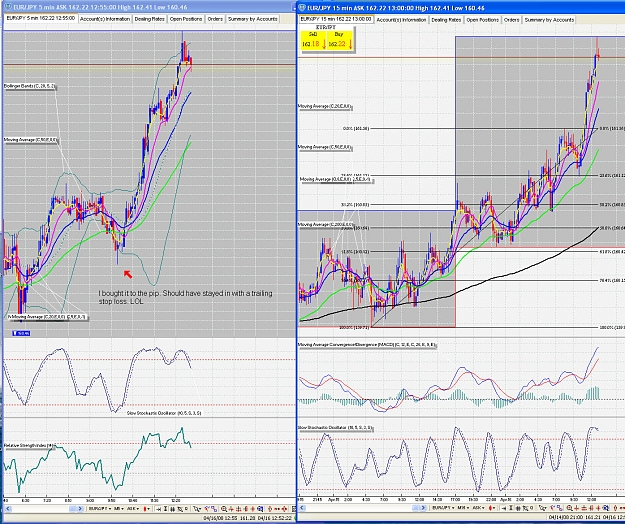This screenshot has height=524, width=625.
Task: Open Open Positions tab in 15 min window
Action: tap(482, 20)
